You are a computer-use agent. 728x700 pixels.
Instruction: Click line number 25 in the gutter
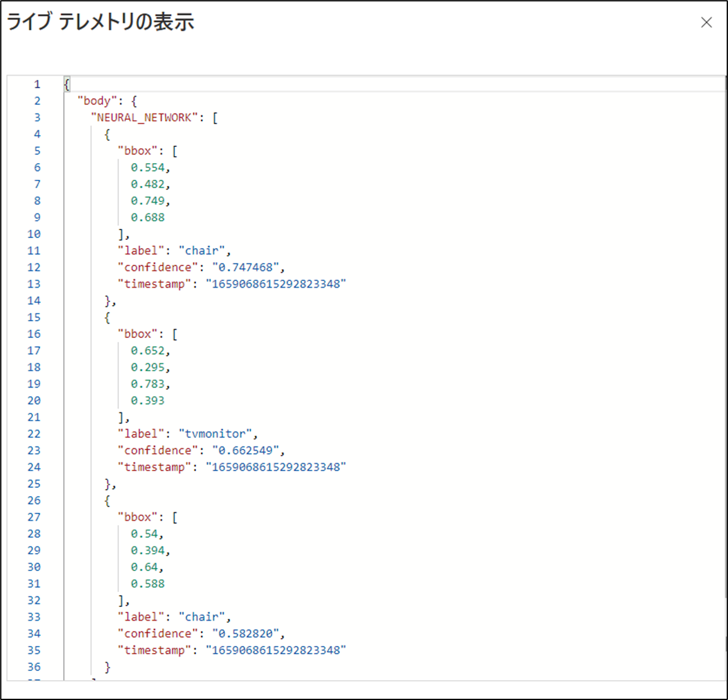(34, 484)
